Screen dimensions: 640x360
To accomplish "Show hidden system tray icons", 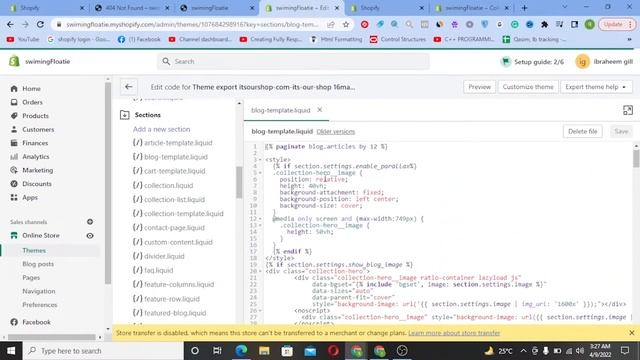I will point(523,351).
